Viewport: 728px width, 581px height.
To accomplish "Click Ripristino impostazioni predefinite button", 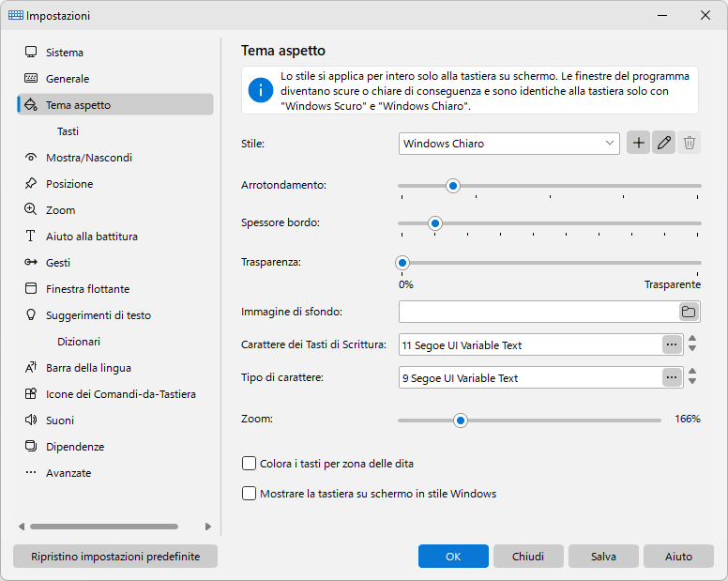I will (115, 556).
